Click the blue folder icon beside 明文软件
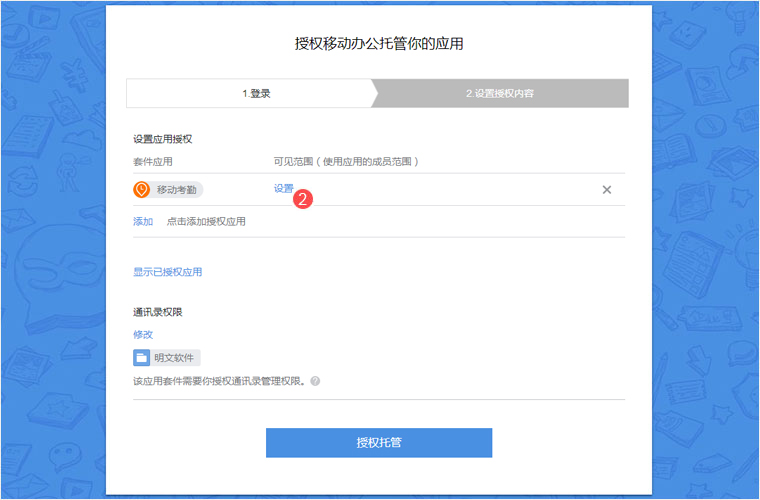 point(141,357)
